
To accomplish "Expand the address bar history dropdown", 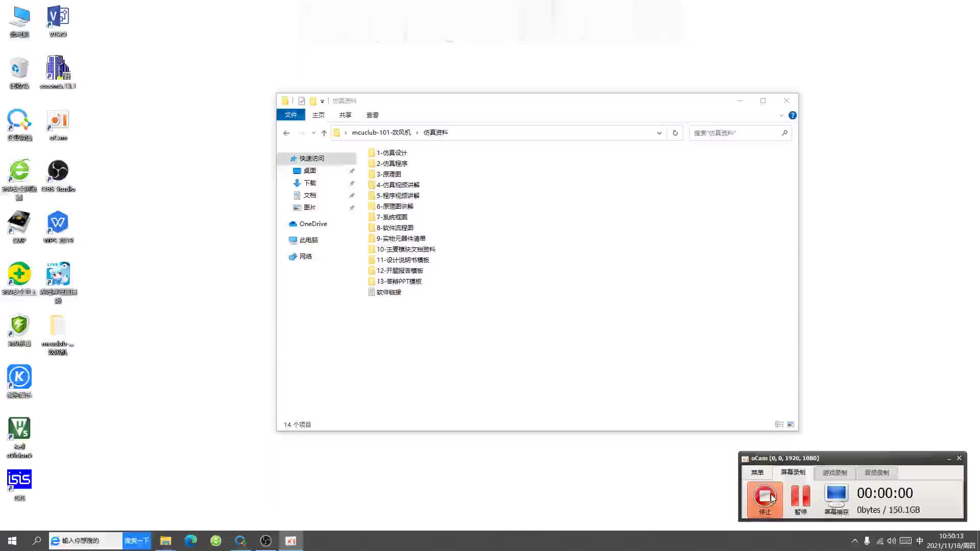I will tap(659, 133).
